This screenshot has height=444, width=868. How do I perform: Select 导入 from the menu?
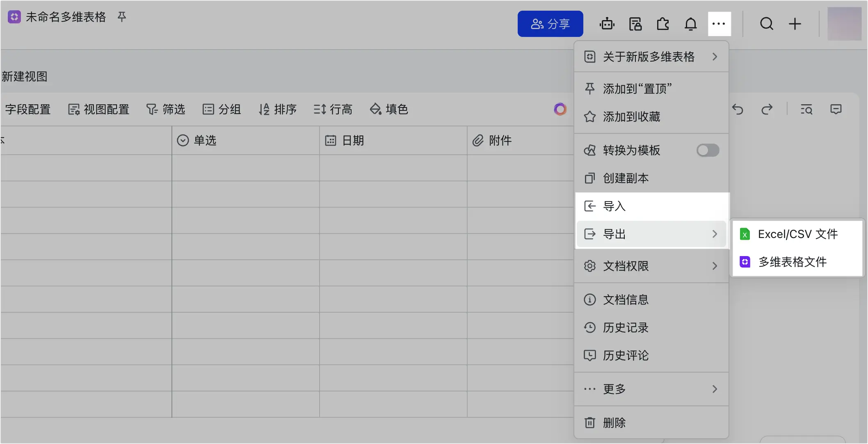[x=651, y=206]
